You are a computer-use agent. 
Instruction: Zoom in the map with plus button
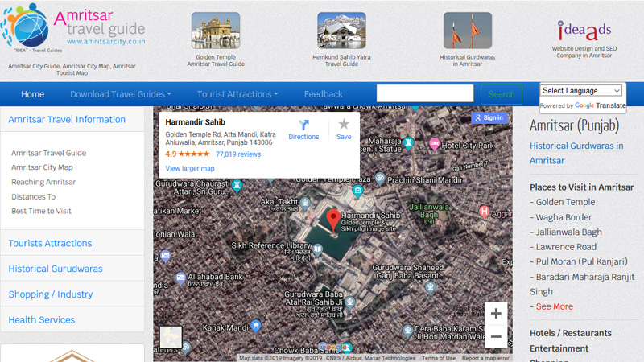496,314
